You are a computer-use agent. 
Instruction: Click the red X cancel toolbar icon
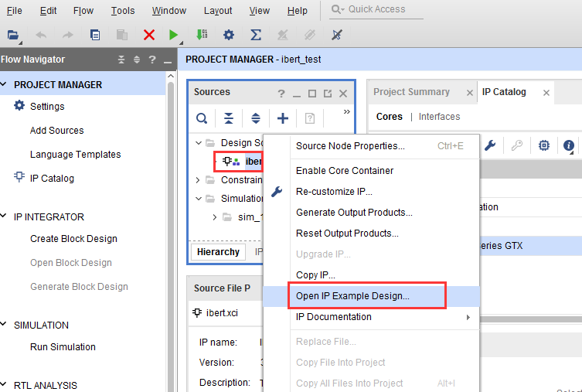click(x=149, y=35)
